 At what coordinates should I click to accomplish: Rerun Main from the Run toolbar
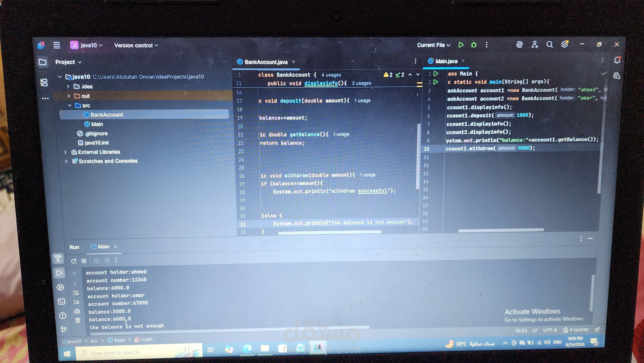click(74, 261)
